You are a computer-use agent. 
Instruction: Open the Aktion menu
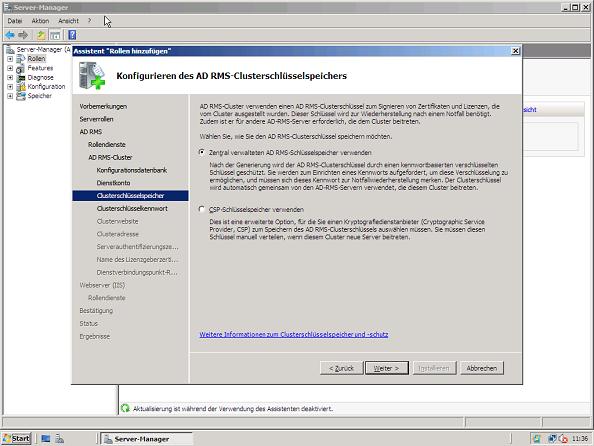tap(40, 21)
